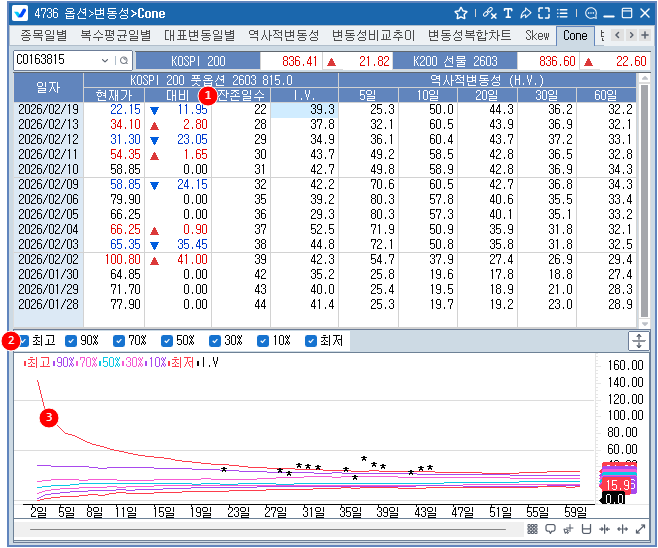Click the favorites star icon in title bar
658x548 pixels.
tap(461, 13)
